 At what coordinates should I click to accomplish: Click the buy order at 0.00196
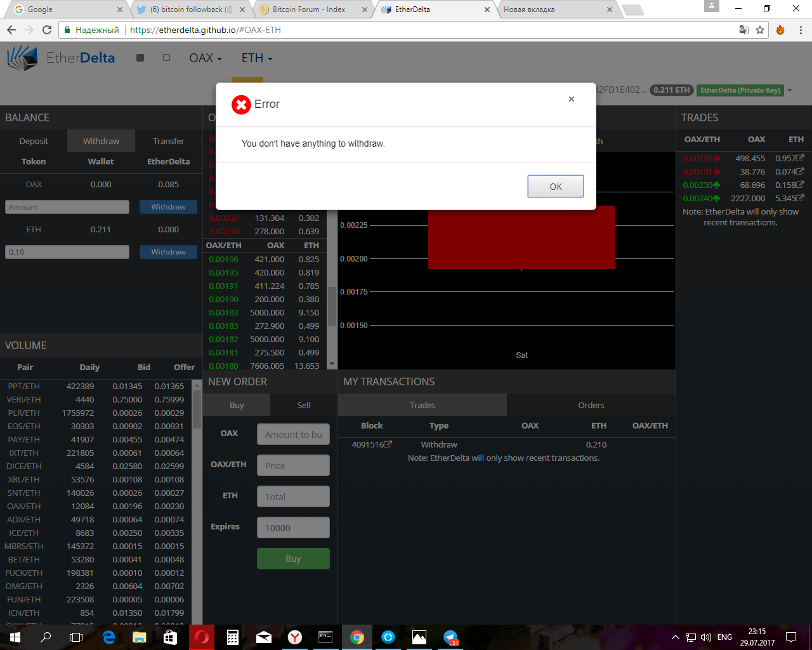(265, 259)
